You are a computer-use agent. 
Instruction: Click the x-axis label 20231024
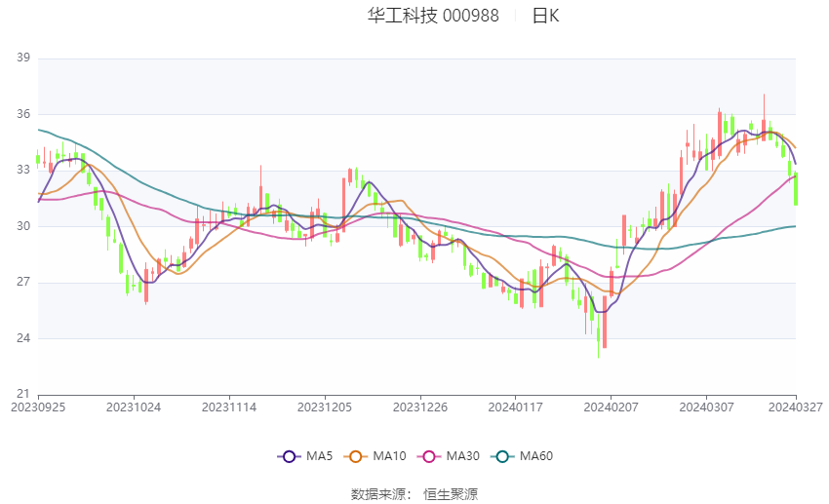pyautogui.click(x=134, y=407)
